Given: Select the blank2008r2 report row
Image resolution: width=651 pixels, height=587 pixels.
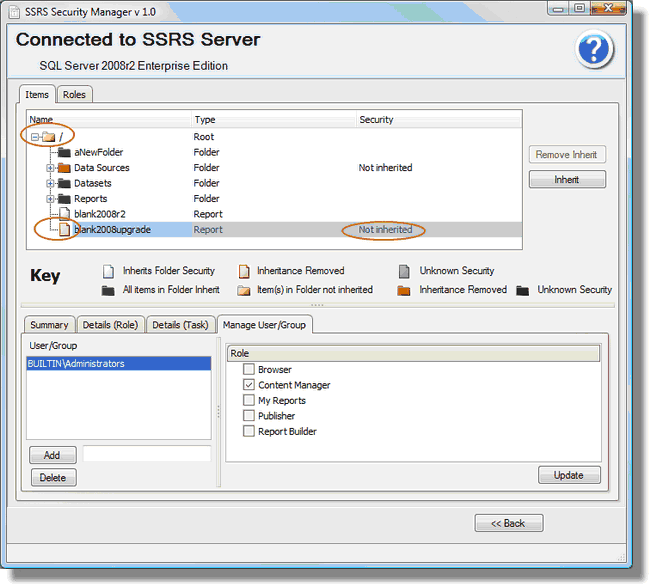Looking at the screenshot, I should click(274, 214).
